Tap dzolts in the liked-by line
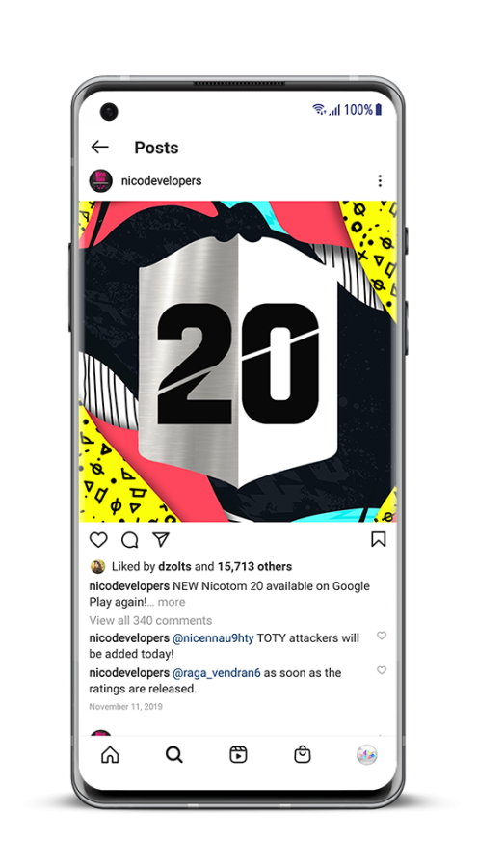478x868 pixels. click(x=174, y=566)
